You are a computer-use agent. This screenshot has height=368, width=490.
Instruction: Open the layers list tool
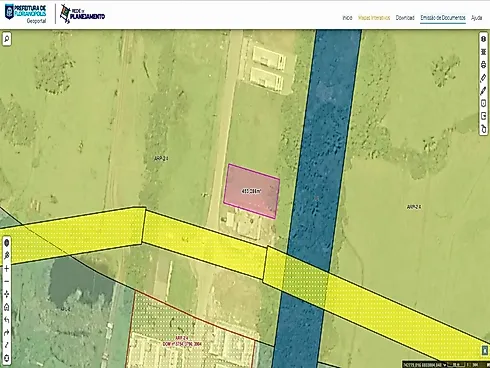483,52
